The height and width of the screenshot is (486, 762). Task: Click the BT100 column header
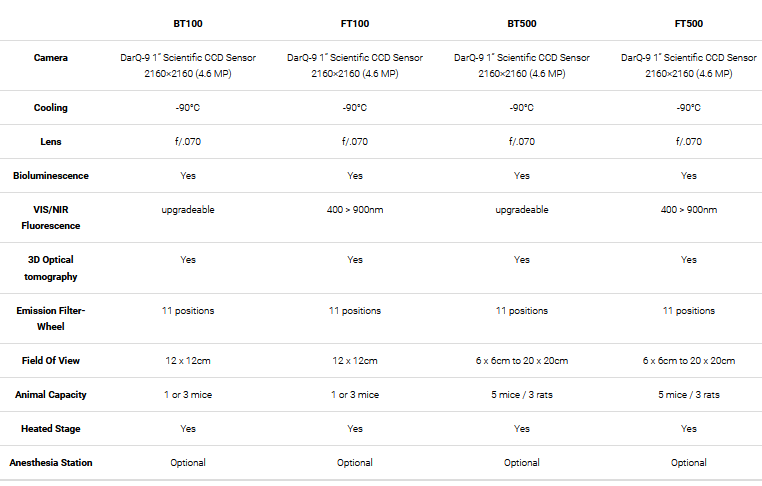coord(188,21)
